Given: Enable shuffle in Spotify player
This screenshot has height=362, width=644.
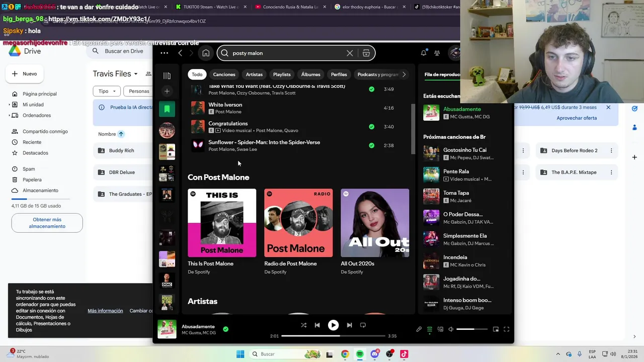Looking at the screenshot, I should point(303,325).
